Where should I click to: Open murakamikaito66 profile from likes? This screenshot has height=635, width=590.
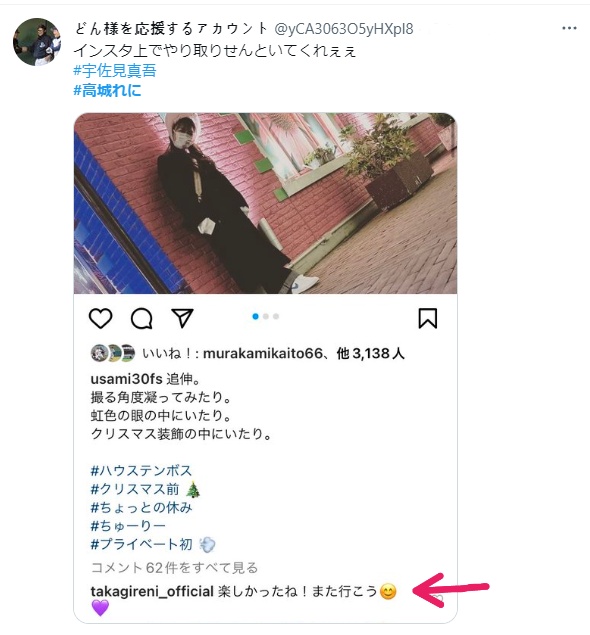point(263,354)
